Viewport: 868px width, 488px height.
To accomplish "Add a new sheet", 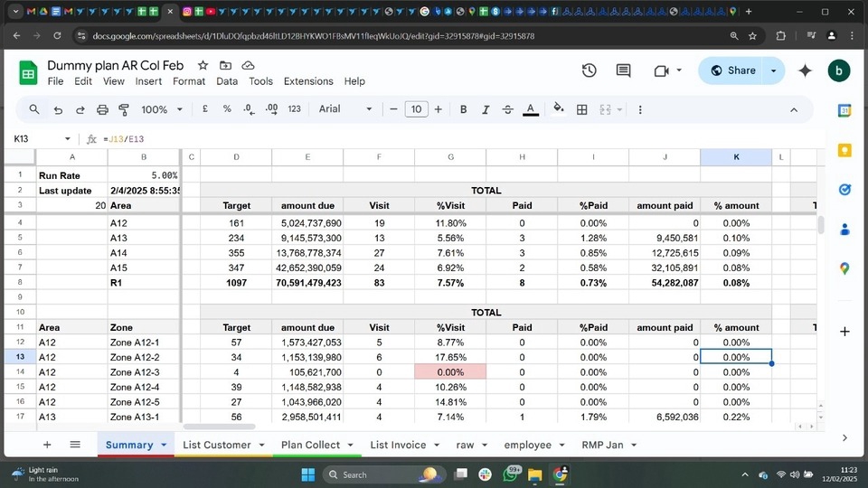I will [x=47, y=445].
